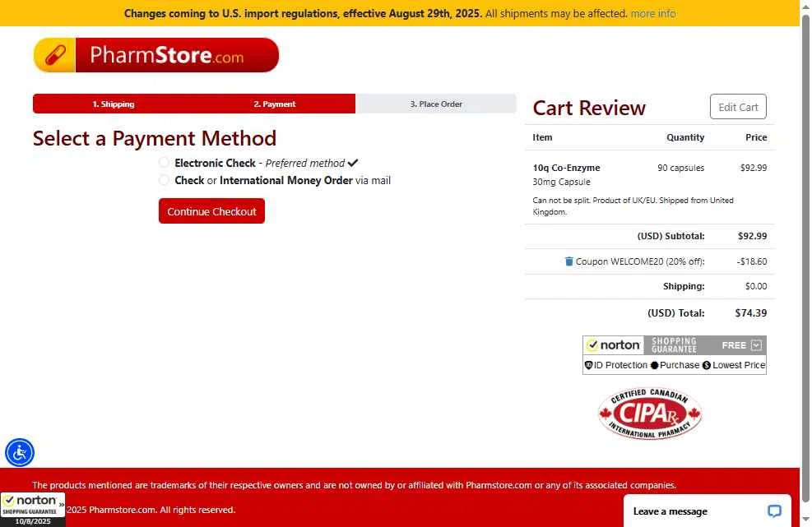Open the 2. Payment step
Image resolution: width=812 pixels, height=527 pixels.
[275, 104]
